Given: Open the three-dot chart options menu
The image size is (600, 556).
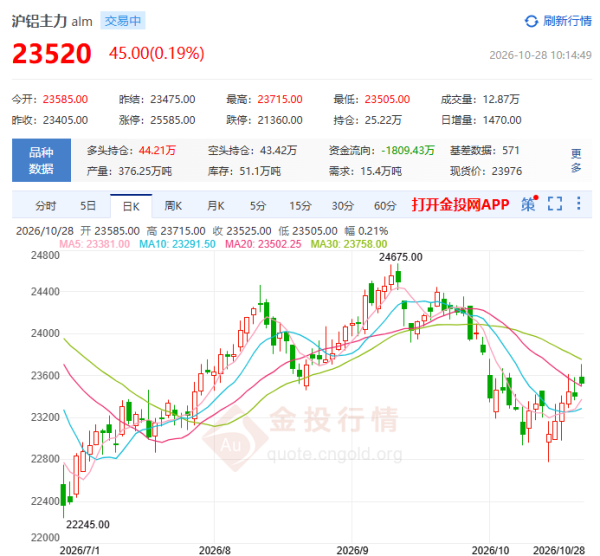Looking at the screenshot, I should coord(579,203).
